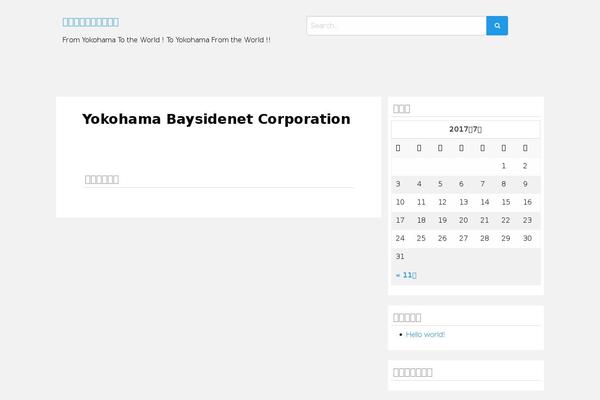Screen dimensions: 600x400
Task: Select calendar day 11
Action: click(421, 202)
